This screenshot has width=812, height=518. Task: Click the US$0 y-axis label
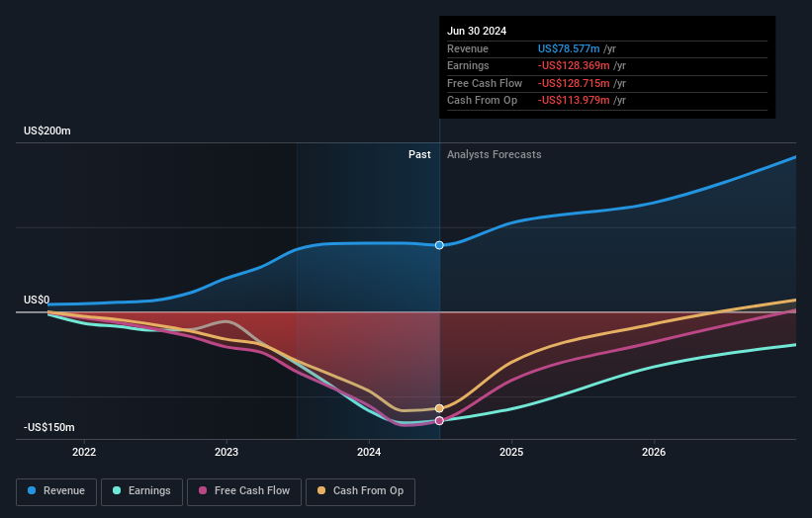coord(37,301)
